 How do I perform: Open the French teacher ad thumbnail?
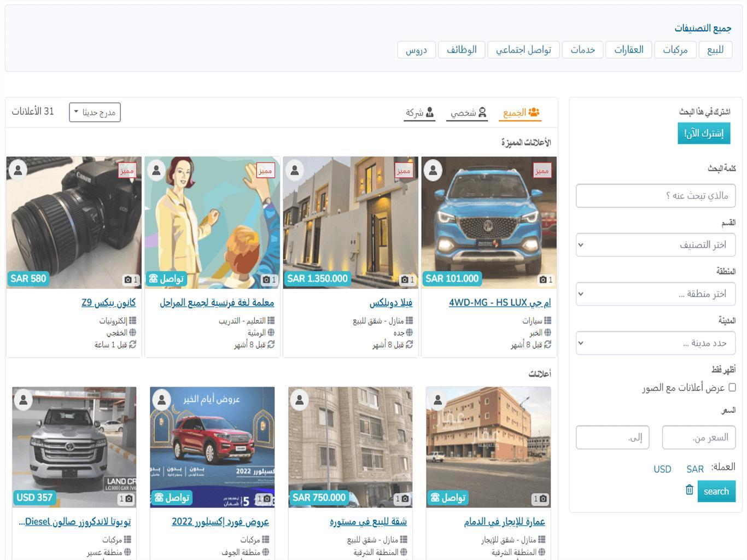(x=212, y=223)
